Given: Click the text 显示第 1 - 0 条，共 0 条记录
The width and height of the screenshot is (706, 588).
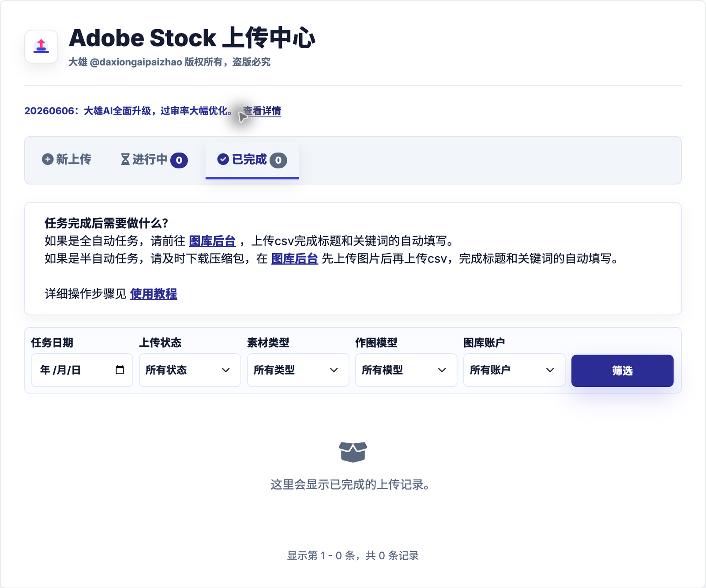Looking at the screenshot, I should coord(353,555).
